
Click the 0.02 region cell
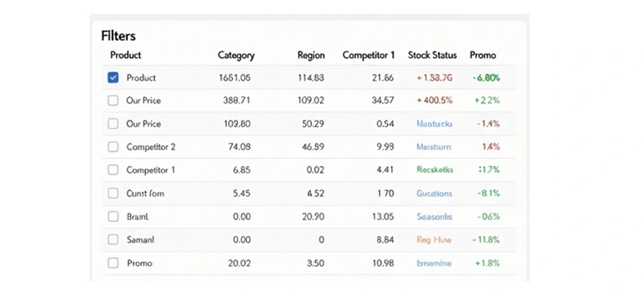click(316, 170)
